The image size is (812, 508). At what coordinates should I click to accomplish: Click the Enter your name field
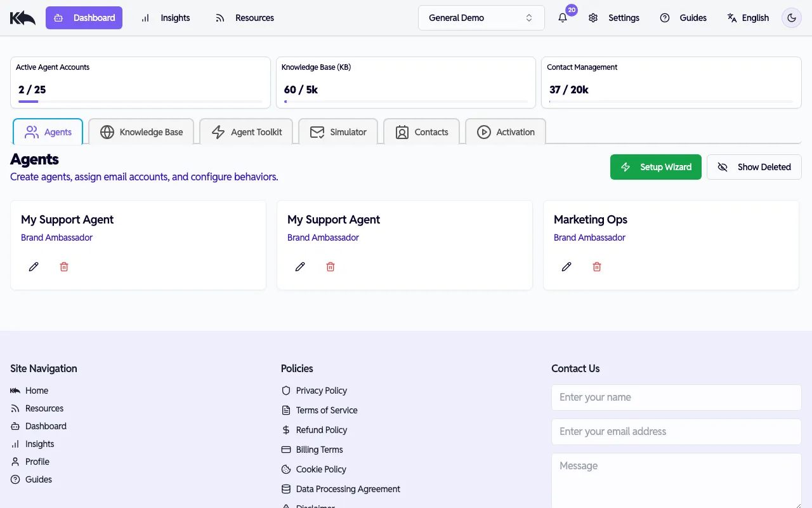676,397
